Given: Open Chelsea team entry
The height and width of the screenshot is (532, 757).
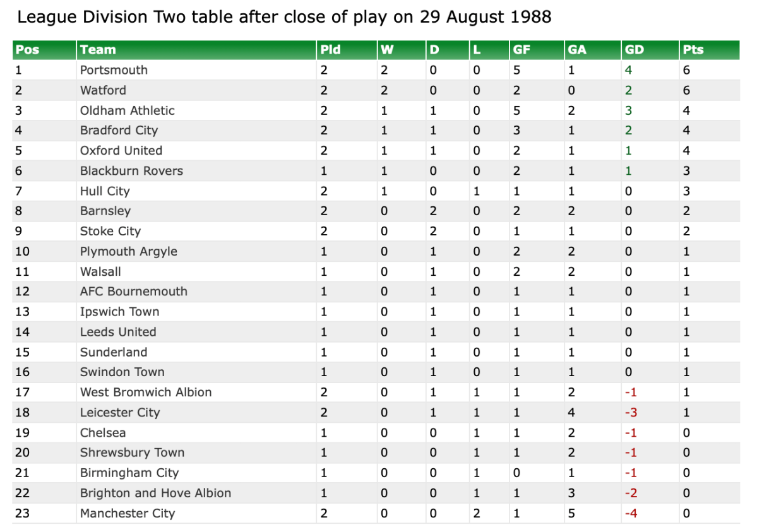Looking at the screenshot, I should point(102,433).
